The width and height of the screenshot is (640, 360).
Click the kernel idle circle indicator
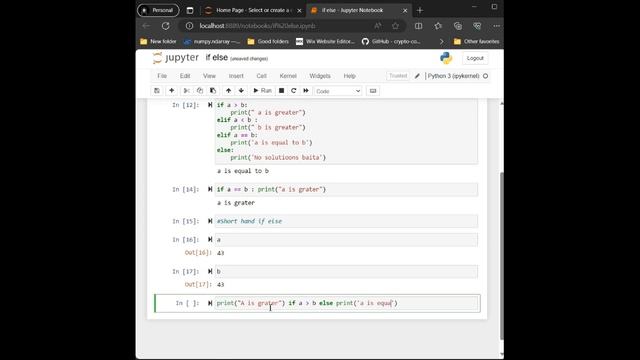click(x=485, y=76)
